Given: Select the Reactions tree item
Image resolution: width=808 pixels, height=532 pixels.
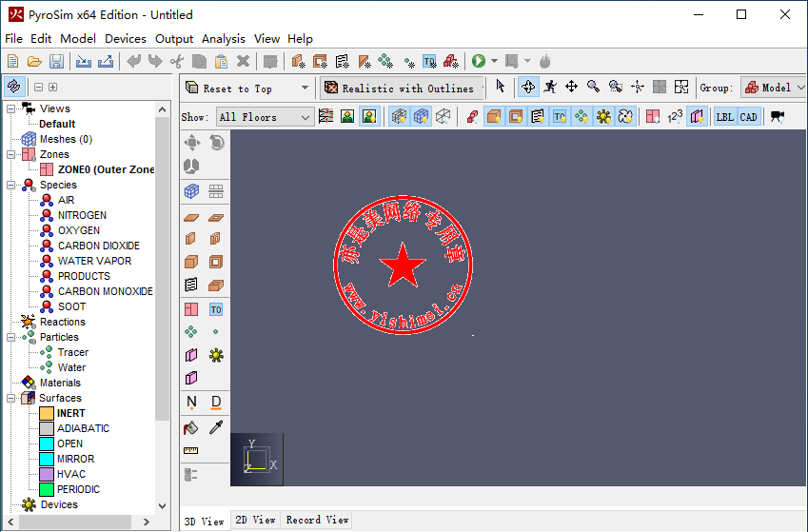Looking at the screenshot, I should tap(63, 322).
